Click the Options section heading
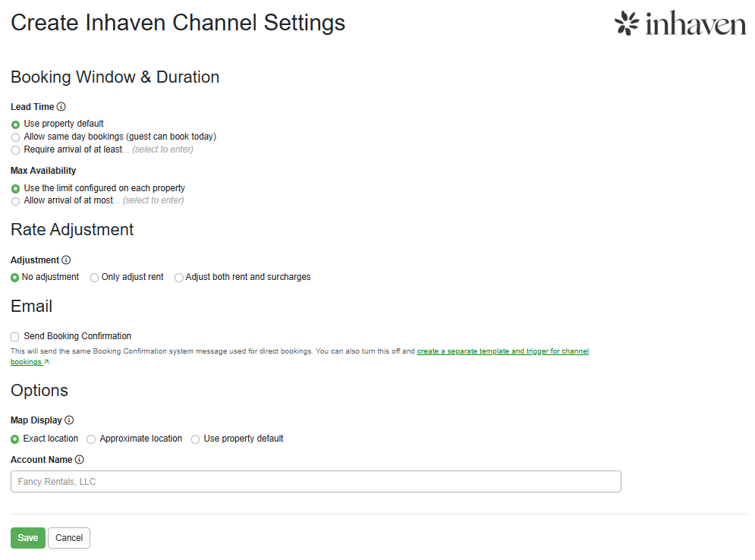This screenshot has width=755, height=560. (39, 391)
